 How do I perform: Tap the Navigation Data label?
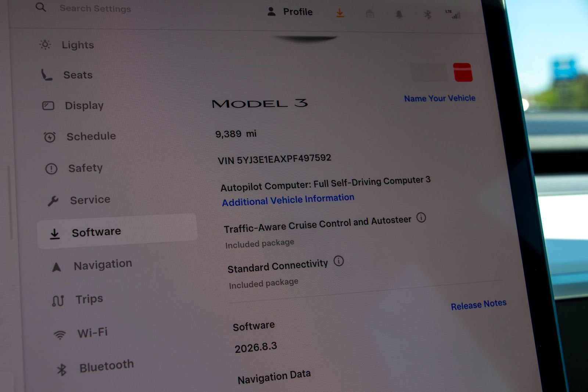pos(274,377)
